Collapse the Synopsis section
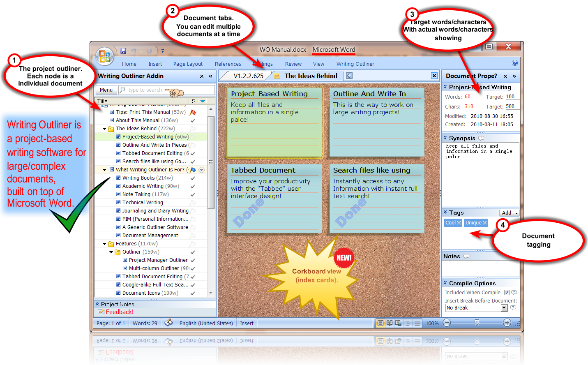Image resolution: width=588 pixels, height=365 pixels. click(445, 138)
